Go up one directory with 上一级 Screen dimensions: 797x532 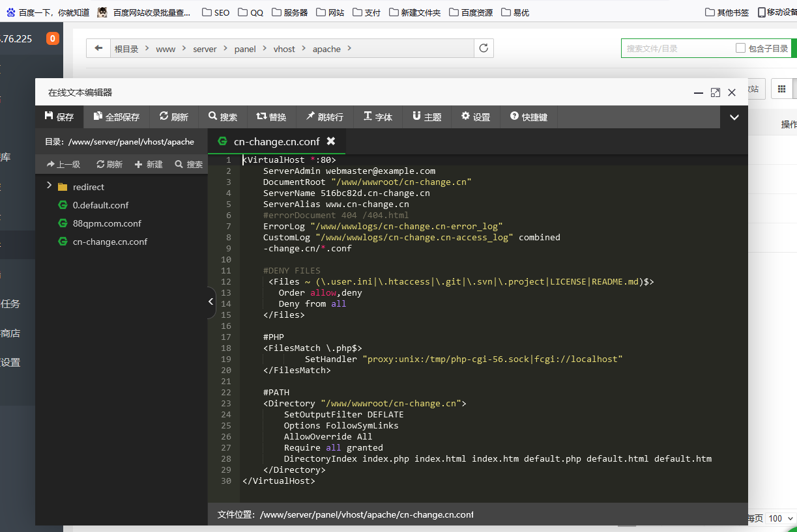coord(63,165)
